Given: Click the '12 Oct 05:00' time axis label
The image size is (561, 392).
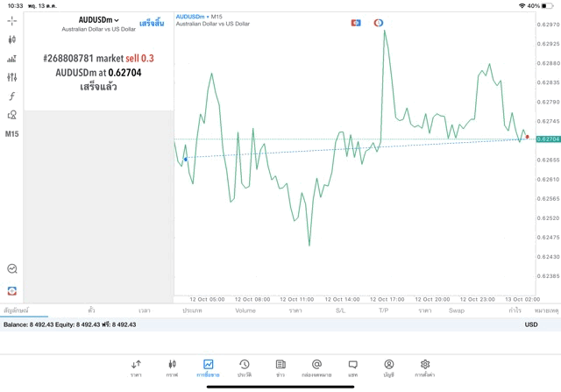Looking at the screenshot, I should click(207, 299).
